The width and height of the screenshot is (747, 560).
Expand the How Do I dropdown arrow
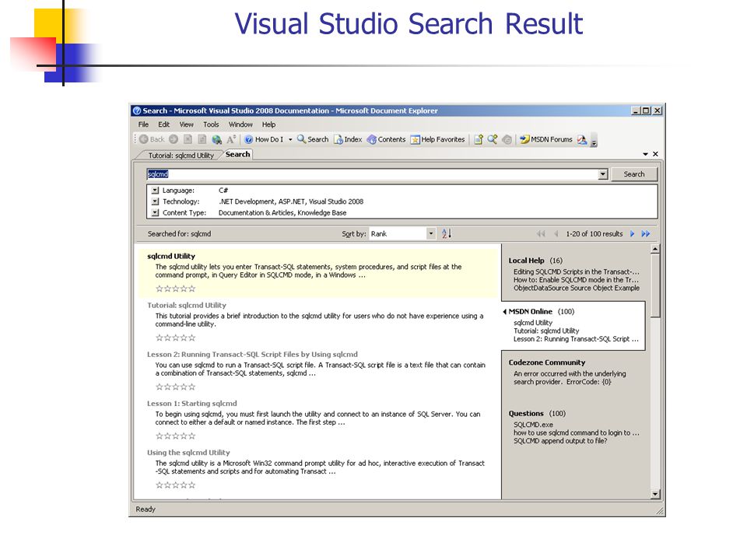(290, 139)
